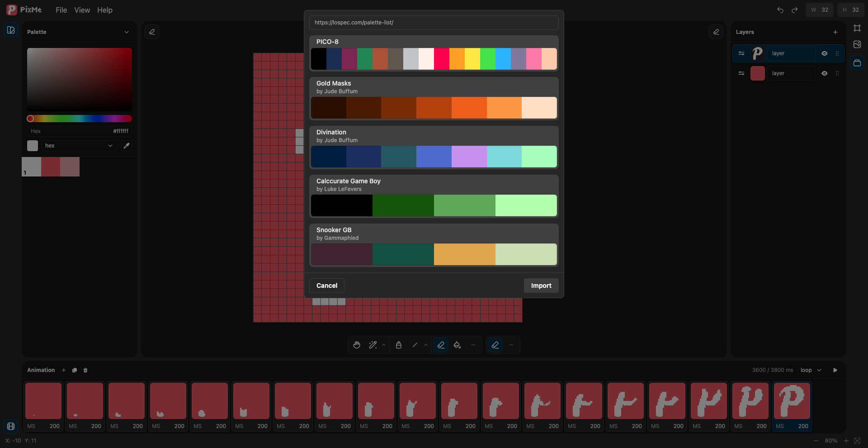Click the hue slider bar
This screenshot has height=448, width=868.
pos(80,119)
